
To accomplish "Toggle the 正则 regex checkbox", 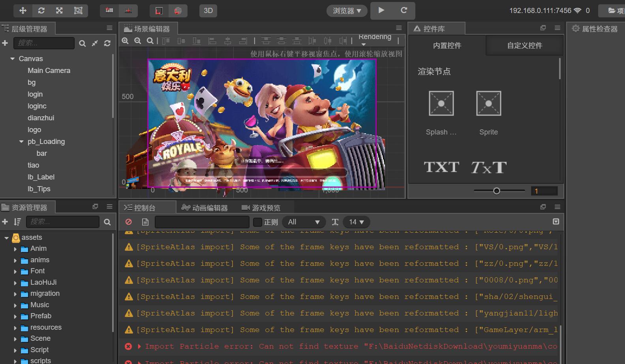I will point(257,222).
